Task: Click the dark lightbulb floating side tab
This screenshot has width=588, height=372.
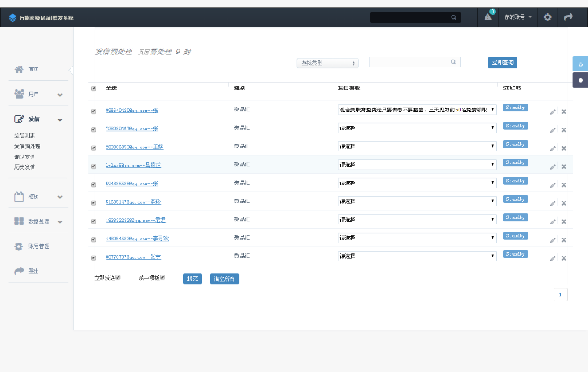Action: tap(580, 80)
